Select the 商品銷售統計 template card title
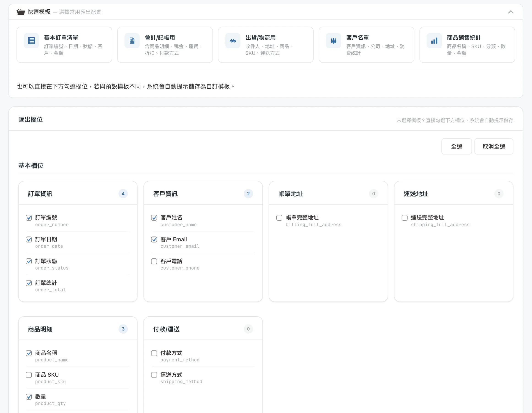This screenshot has width=532, height=413. pyautogui.click(x=464, y=38)
